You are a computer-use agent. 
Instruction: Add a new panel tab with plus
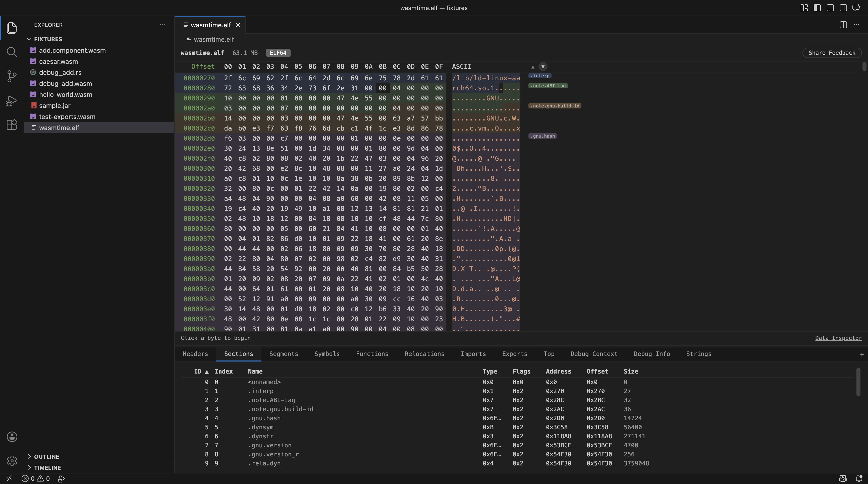click(x=862, y=354)
